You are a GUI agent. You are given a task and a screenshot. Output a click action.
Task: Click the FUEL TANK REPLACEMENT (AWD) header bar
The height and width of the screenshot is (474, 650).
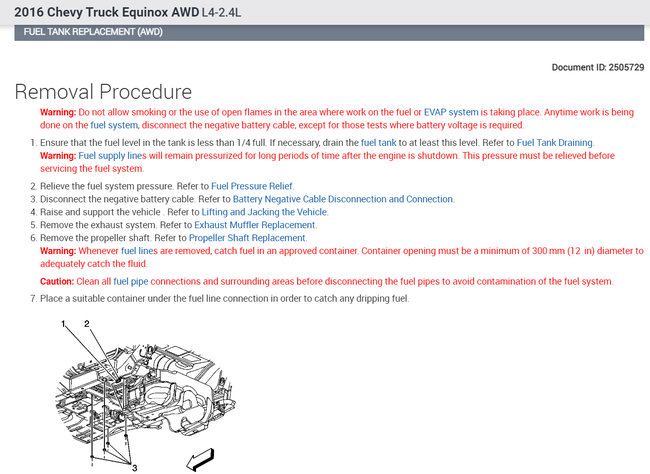pos(329,32)
